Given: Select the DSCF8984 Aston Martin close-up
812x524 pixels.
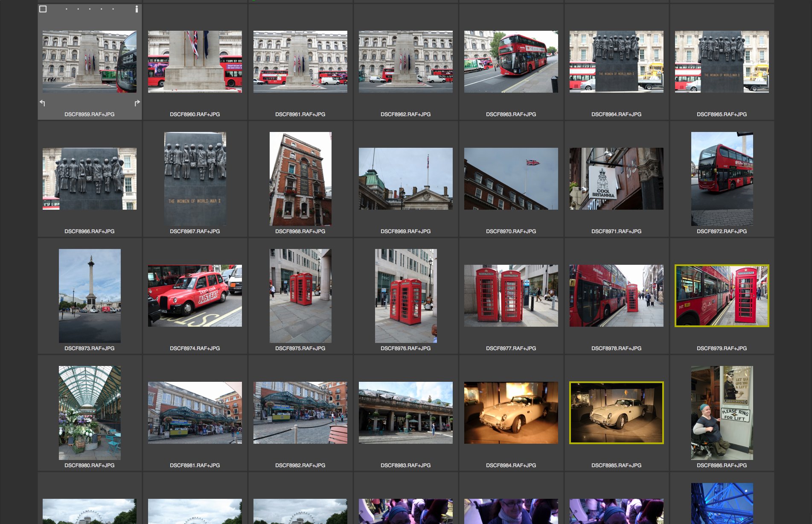Looking at the screenshot, I should point(511,413).
